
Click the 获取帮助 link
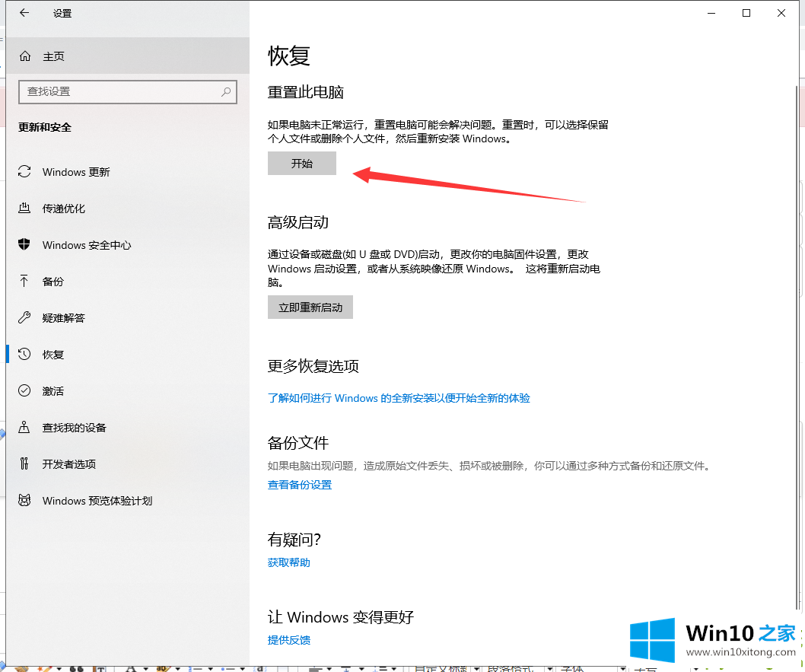pos(288,562)
